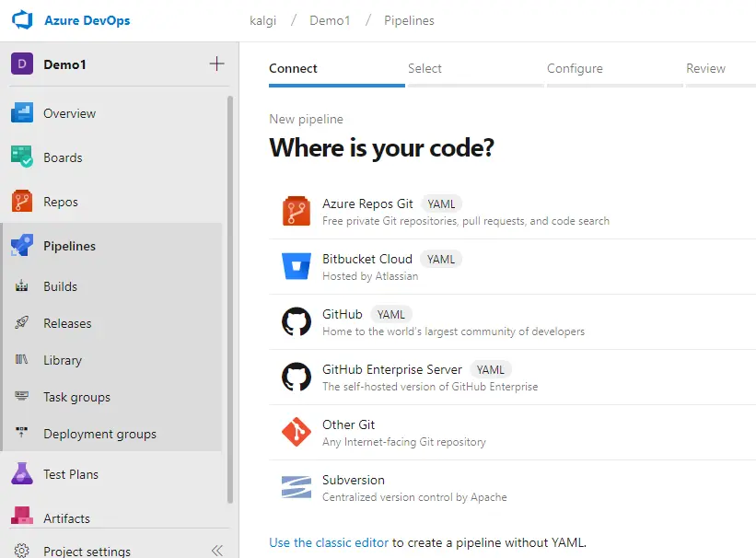Click the Project settings gear icon
Viewport: 756px width, 558px height.
pyautogui.click(x=22, y=551)
